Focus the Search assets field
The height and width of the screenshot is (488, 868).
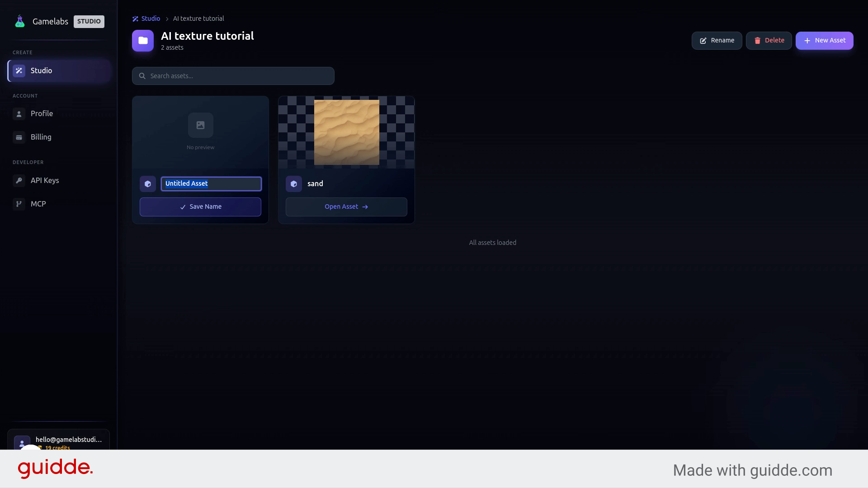pyautogui.click(x=233, y=76)
